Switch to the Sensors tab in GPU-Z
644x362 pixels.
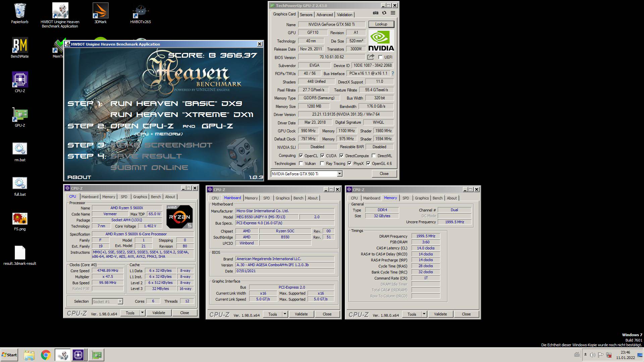306,15
